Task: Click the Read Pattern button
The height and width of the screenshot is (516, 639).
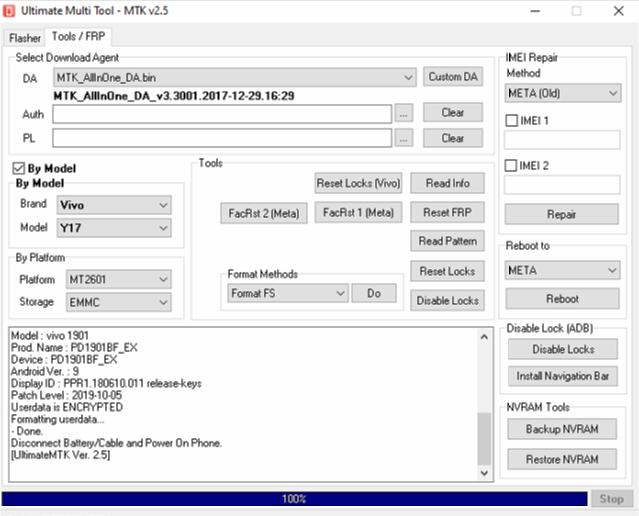Action: (447, 241)
